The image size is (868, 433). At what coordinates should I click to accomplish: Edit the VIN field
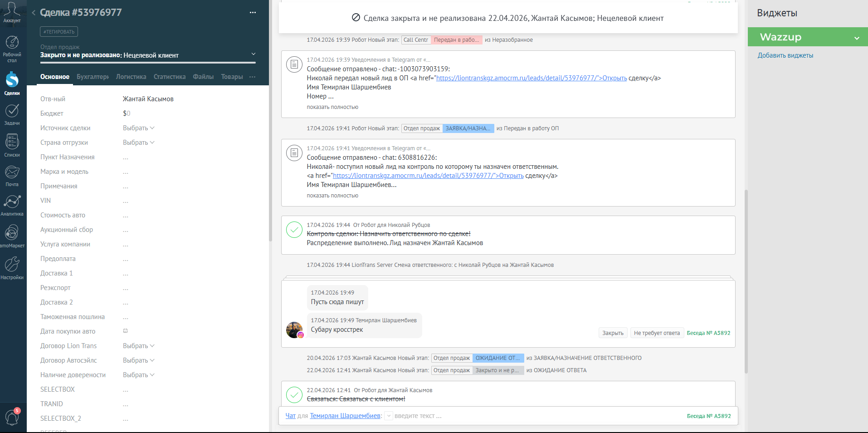(126, 201)
